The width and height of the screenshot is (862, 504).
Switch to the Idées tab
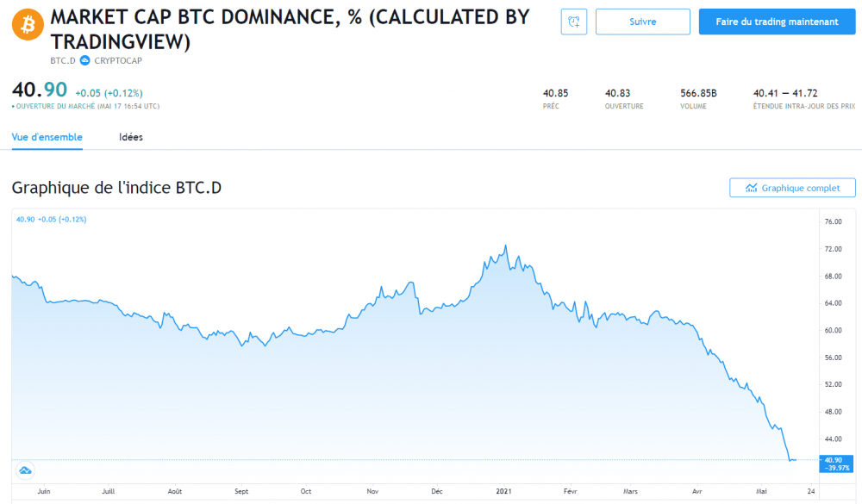click(131, 137)
